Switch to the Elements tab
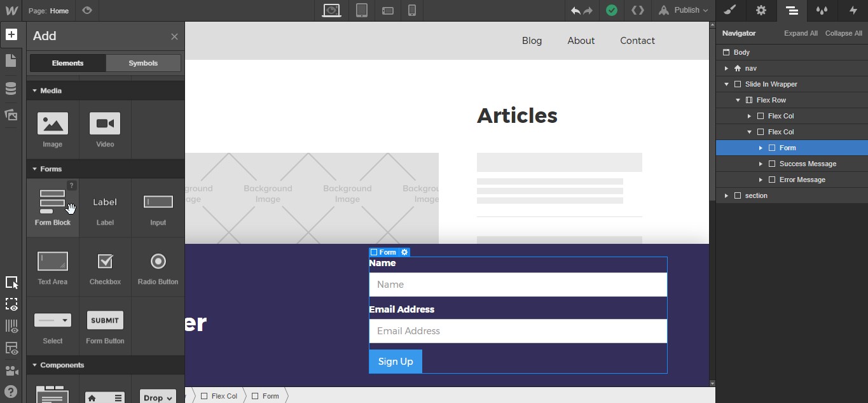This screenshot has height=403, width=868. point(68,63)
